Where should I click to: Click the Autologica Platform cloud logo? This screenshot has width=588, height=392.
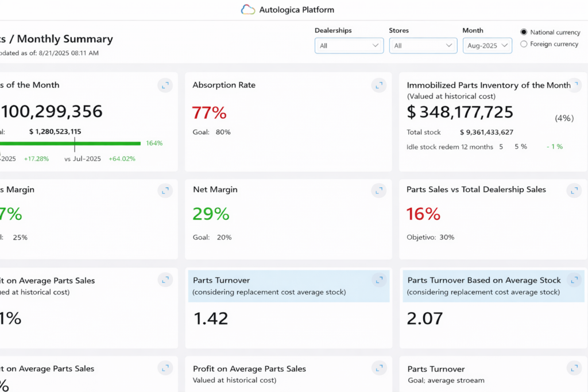(x=248, y=10)
